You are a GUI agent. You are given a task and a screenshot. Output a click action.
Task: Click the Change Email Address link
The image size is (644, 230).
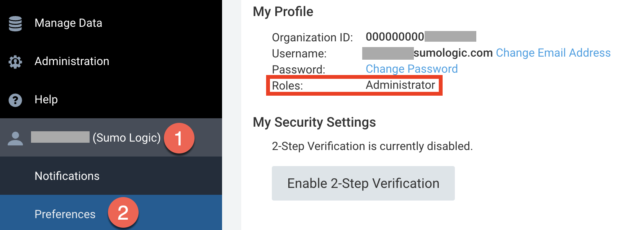pyautogui.click(x=553, y=53)
